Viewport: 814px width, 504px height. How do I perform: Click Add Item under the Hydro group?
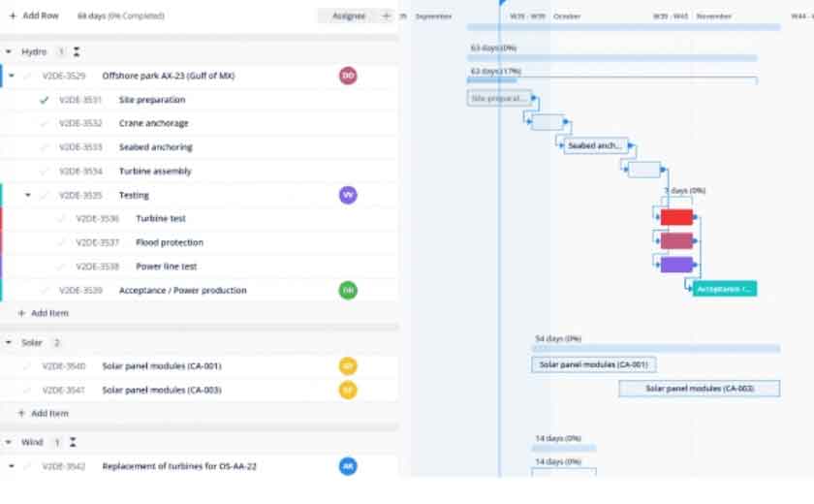[43, 313]
